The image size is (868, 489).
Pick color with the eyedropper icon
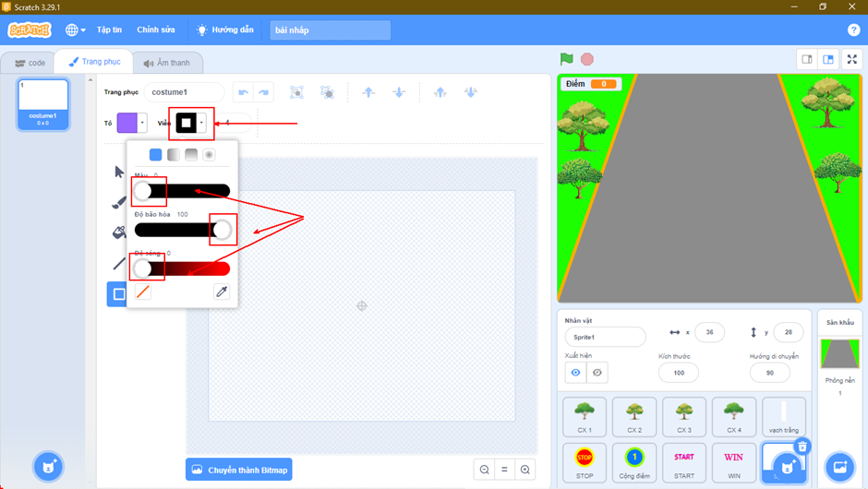222,292
